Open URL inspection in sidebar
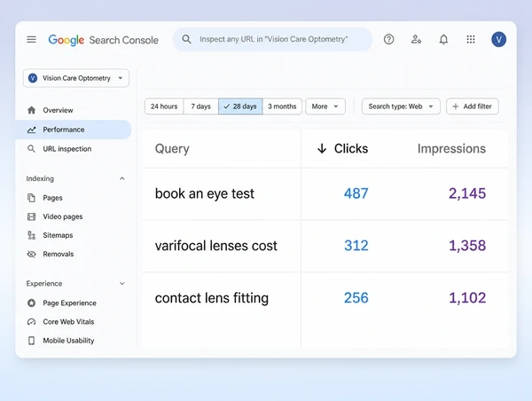This screenshot has width=532, height=401. (73, 149)
